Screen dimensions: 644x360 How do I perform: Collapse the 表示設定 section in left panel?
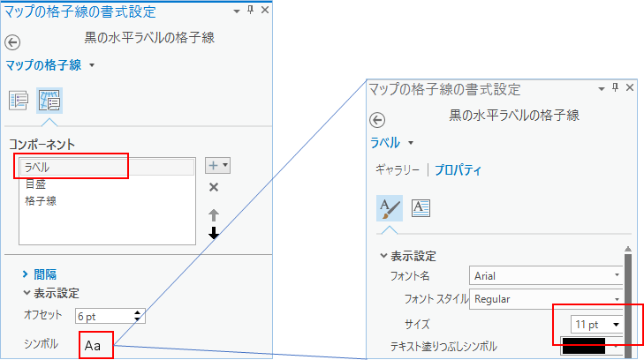(x=51, y=293)
